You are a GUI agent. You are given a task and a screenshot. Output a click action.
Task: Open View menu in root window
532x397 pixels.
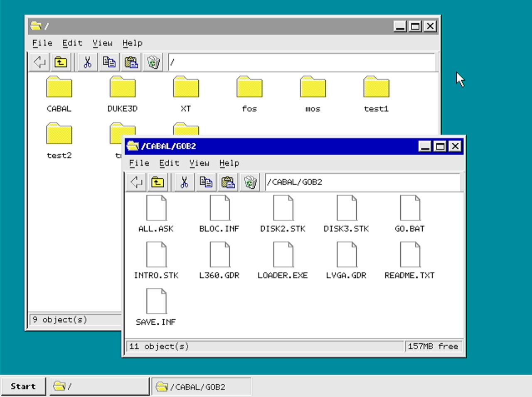coord(103,43)
